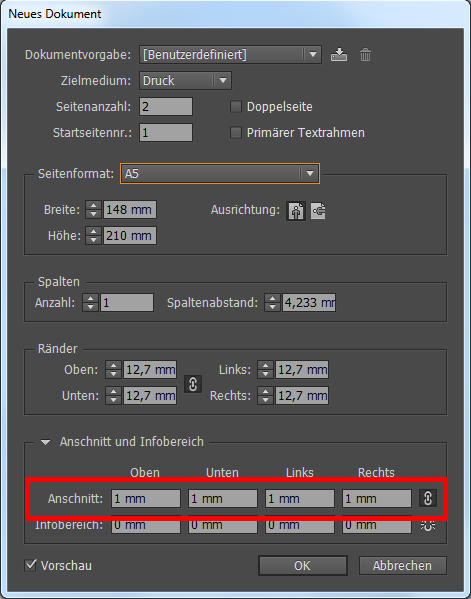
Task: Toggle Anschnitt chain link icon
Action: [x=427, y=498]
